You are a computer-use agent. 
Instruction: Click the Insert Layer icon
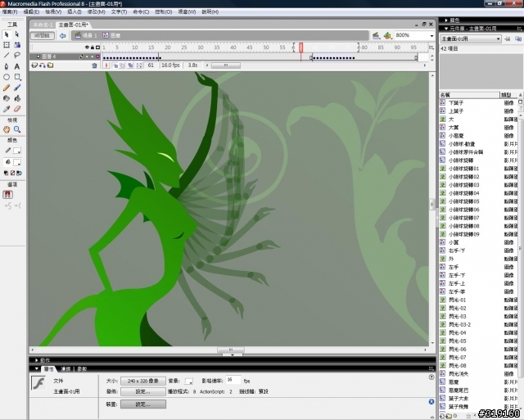coord(34,65)
